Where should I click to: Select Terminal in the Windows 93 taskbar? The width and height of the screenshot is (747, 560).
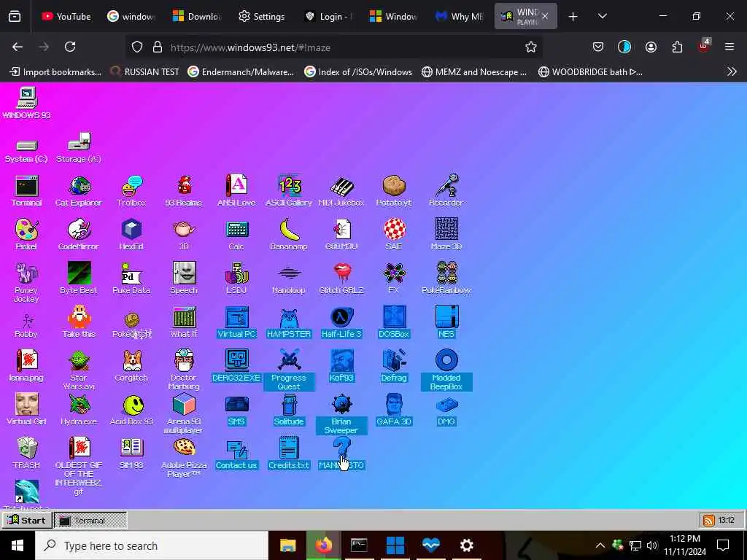[90, 521]
